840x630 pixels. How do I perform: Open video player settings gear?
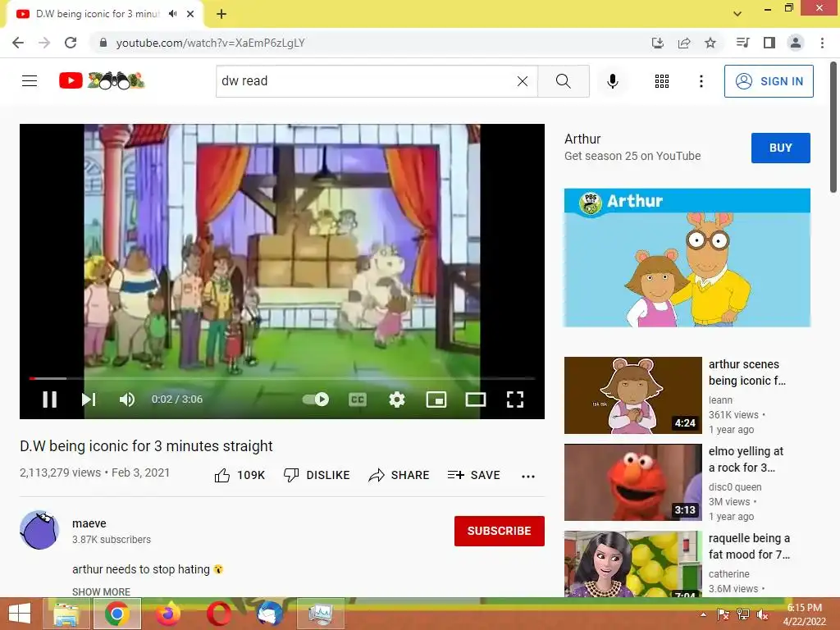pos(397,399)
